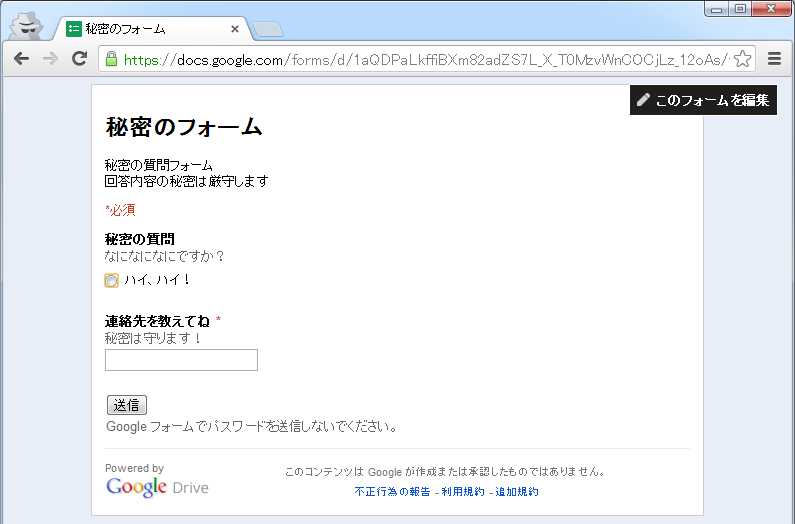Click the password warning text under 送信
This screenshot has width=795, height=524.
tap(251, 427)
